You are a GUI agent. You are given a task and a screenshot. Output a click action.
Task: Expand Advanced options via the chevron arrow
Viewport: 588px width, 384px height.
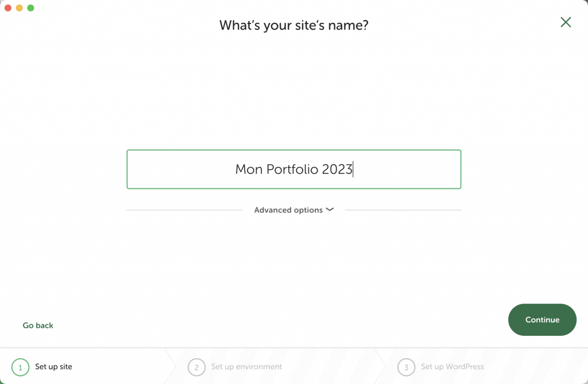click(x=330, y=210)
